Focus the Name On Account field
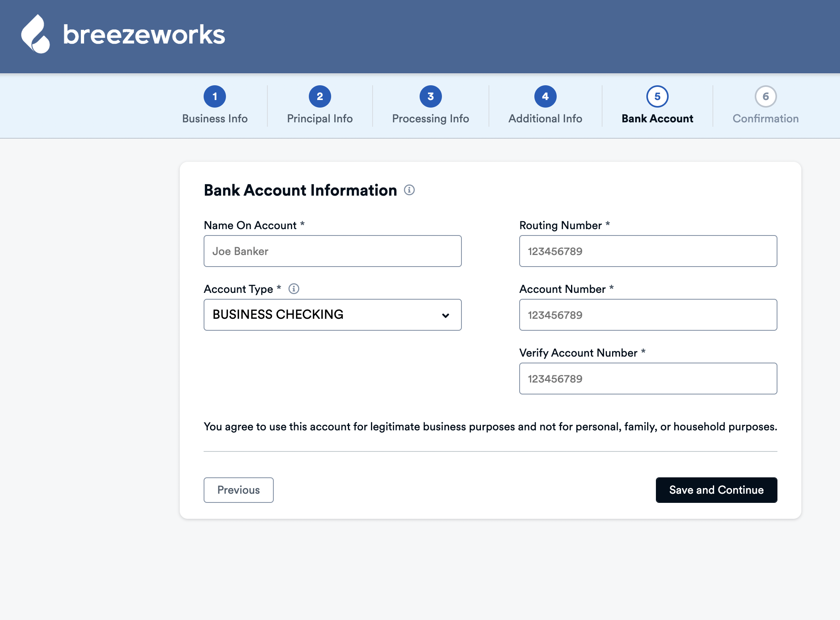Image resolution: width=840 pixels, height=620 pixels. pos(333,251)
